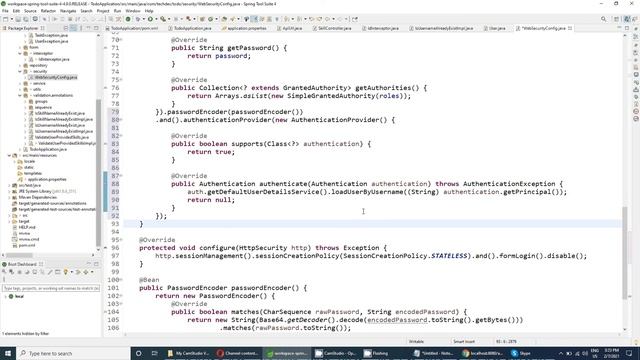Toggle code folding at line 95
This screenshot has height=360, width=640.
tap(121, 240)
